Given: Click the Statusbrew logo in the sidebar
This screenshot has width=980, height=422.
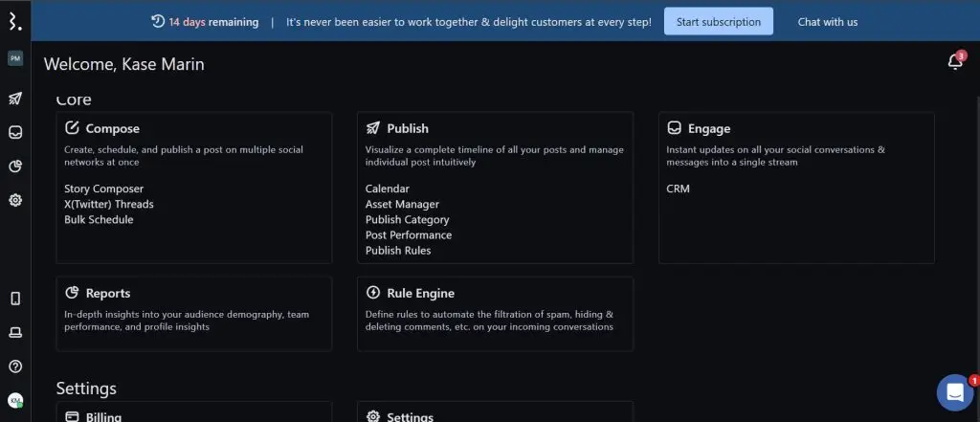Looking at the screenshot, I should point(15,21).
